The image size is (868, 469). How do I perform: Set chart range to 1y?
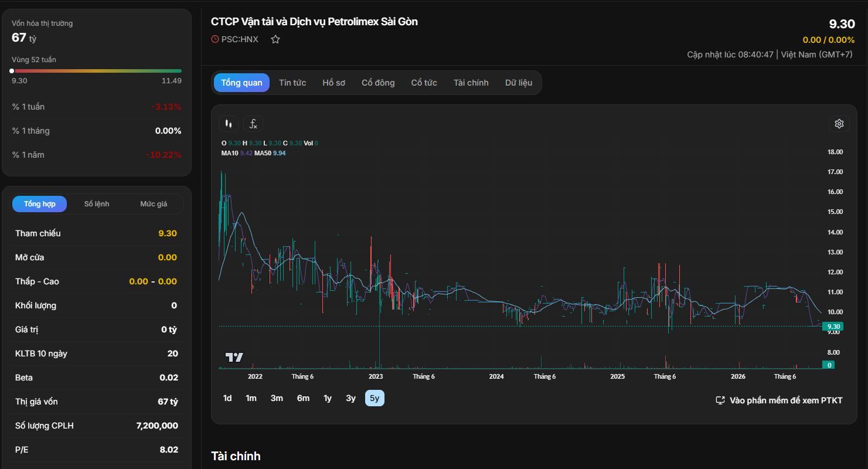coord(328,398)
